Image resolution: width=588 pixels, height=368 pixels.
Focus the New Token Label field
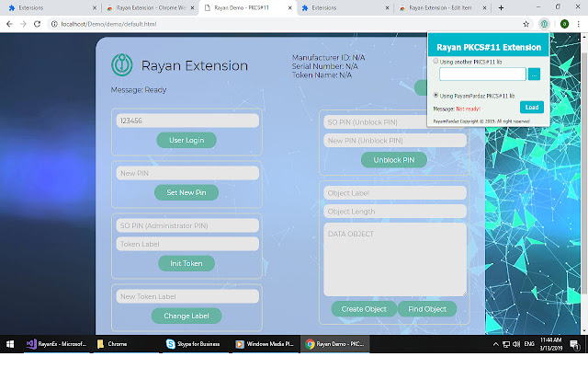[x=187, y=296]
